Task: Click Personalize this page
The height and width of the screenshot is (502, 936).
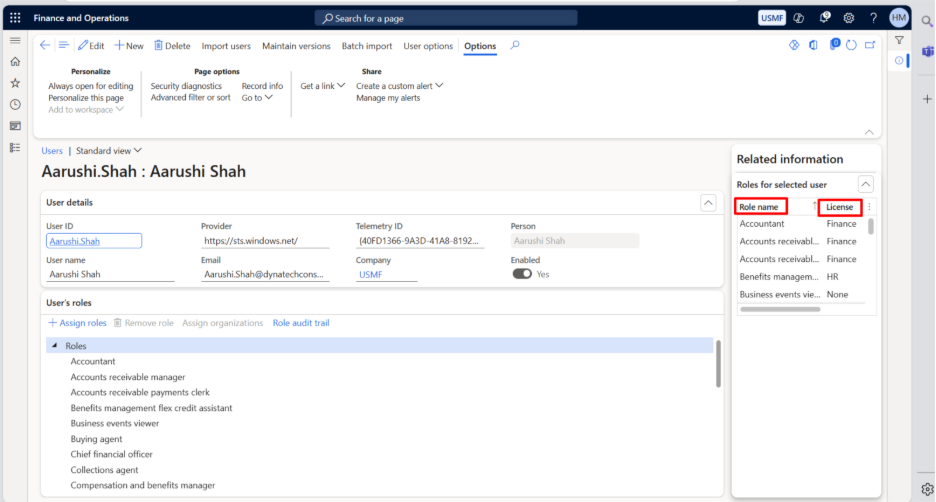Action: (86, 98)
